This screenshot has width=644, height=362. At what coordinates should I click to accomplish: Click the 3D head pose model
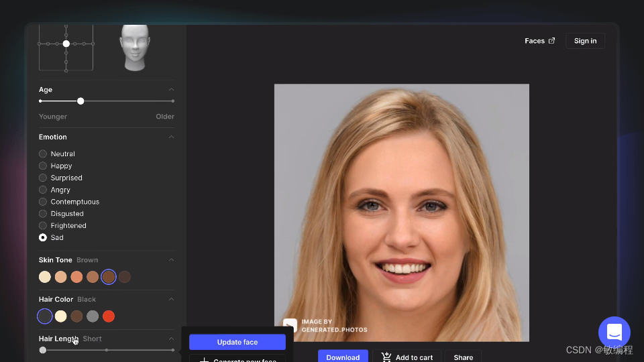[135, 48]
